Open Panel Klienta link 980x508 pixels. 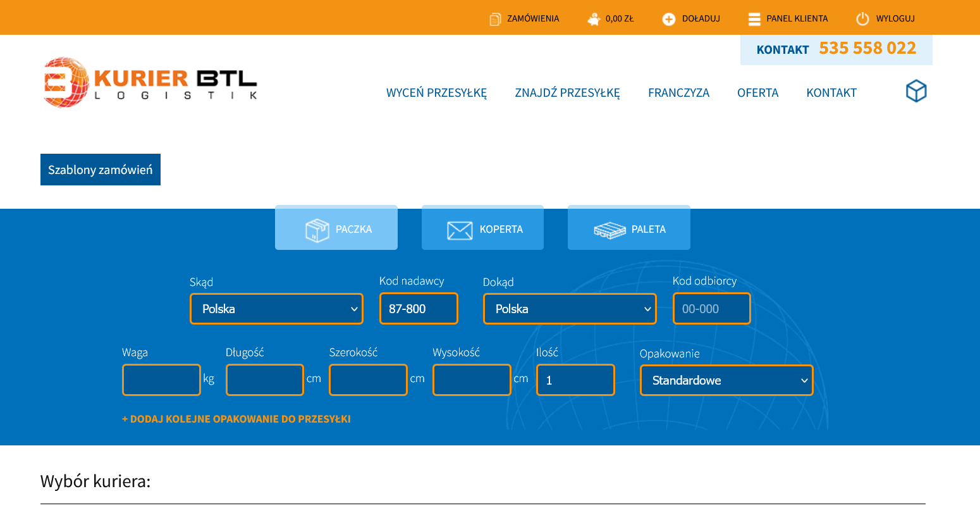coord(797,19)
